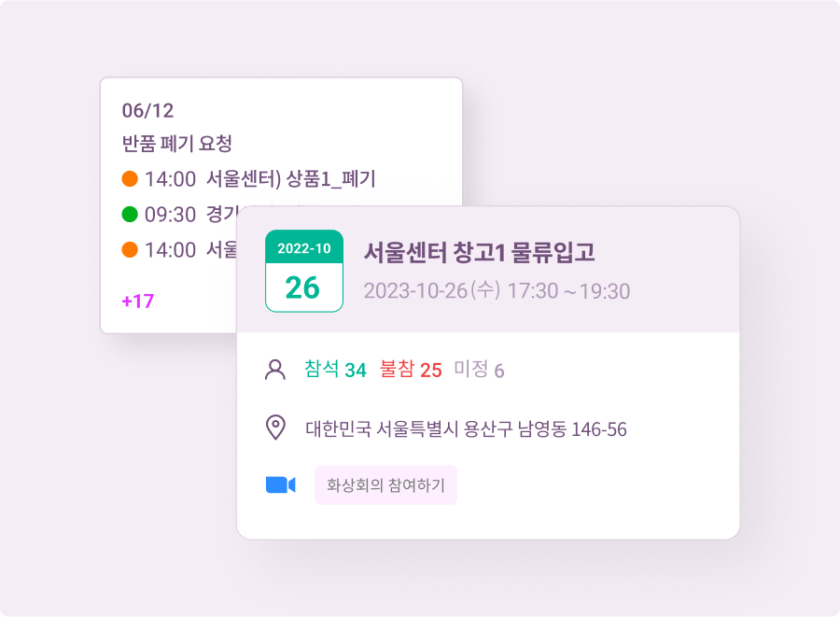This screenshot has height=617, width=840.
Task: Click the 06/12 date heading
Action: coord(147,110)
